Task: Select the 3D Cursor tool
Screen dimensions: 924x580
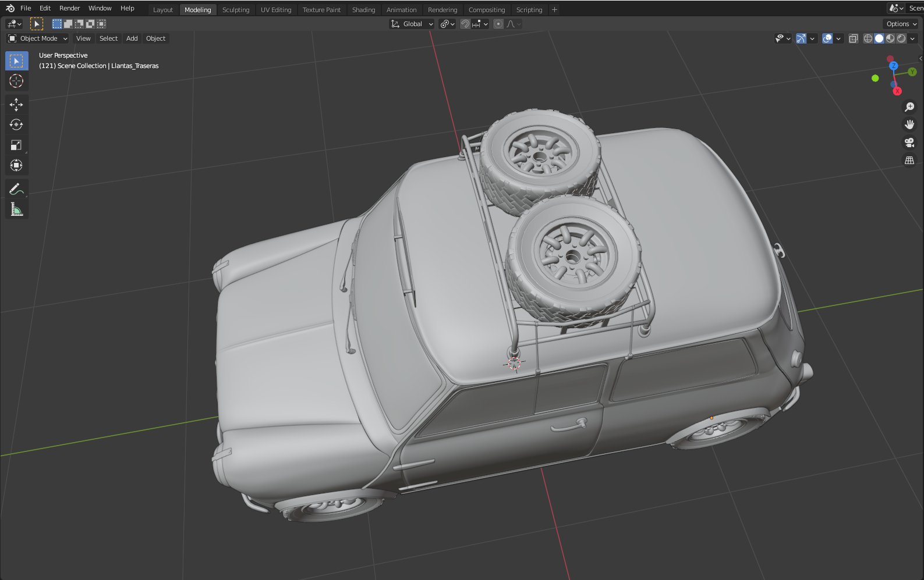Action: pyautogui.click(x=16, y=81)
